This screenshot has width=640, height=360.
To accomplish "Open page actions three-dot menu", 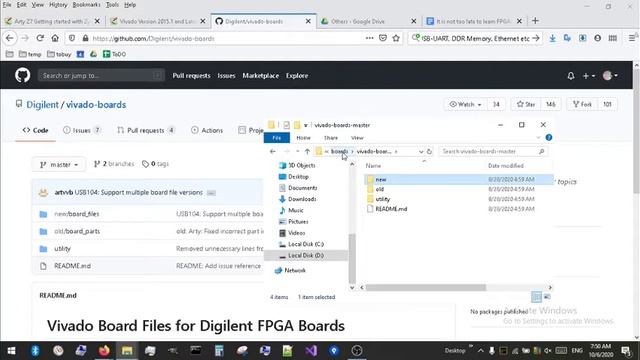I will point(369,38).
